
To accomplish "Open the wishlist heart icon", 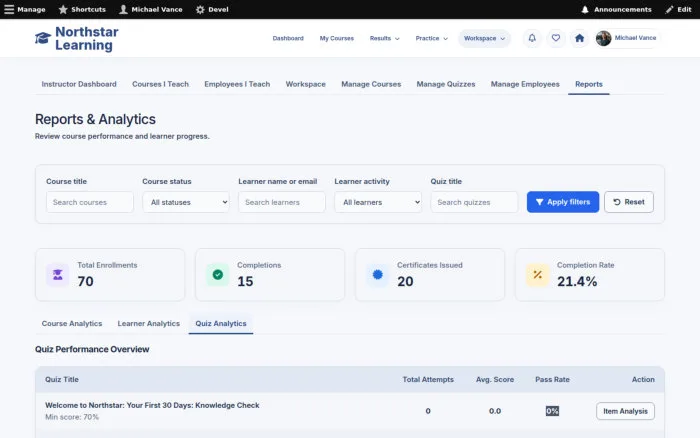I will 555,38.
